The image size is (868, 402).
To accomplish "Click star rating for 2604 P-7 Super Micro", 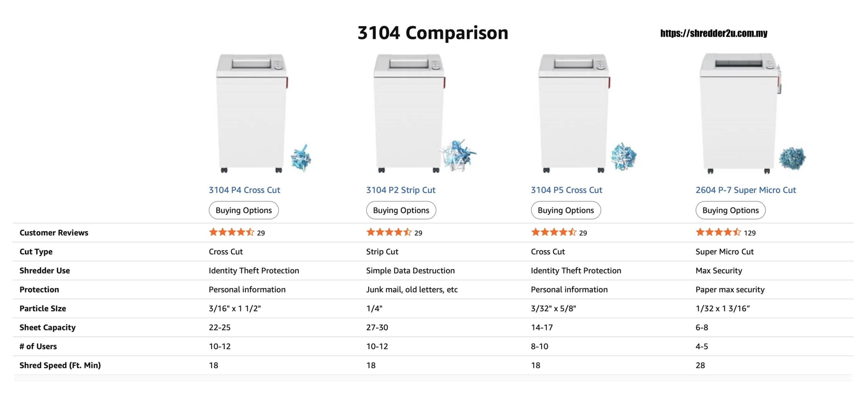I will click(x=718, y=233).
